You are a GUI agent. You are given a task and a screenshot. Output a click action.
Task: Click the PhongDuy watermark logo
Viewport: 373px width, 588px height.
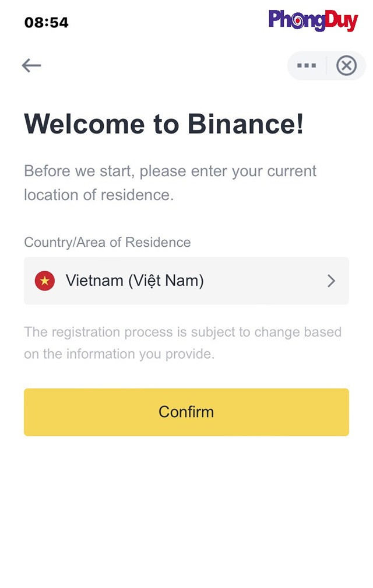(312, 20)
